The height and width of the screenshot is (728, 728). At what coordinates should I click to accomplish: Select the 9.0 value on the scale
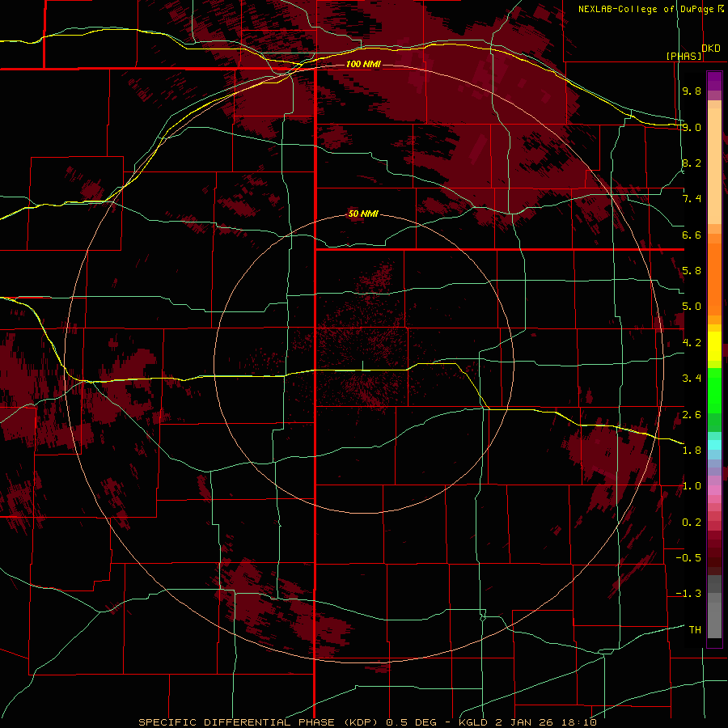pos(692,127)
